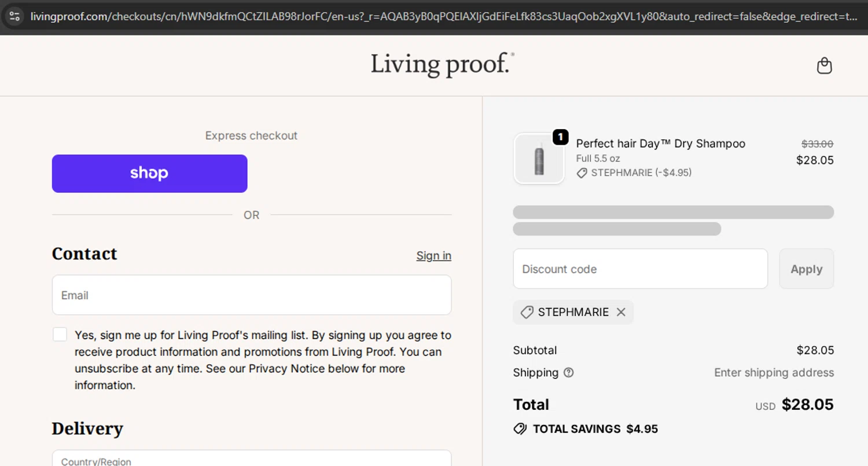Click the Shipping help question mark icon
Image resolution: width=868 pixels, height=466 pixels.
coord(568,373)
